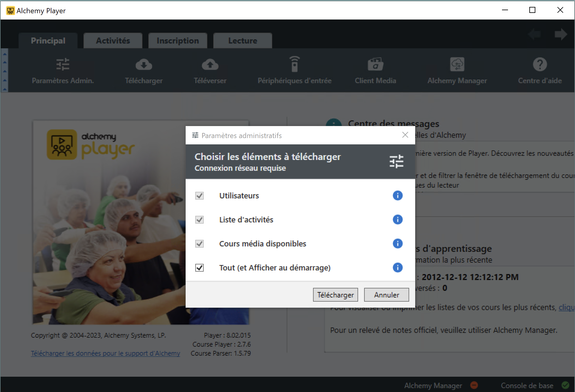Viewport: 575px width, 392px height.
Task: Click the Téléverser cloud upload icon
Action: 210,65
